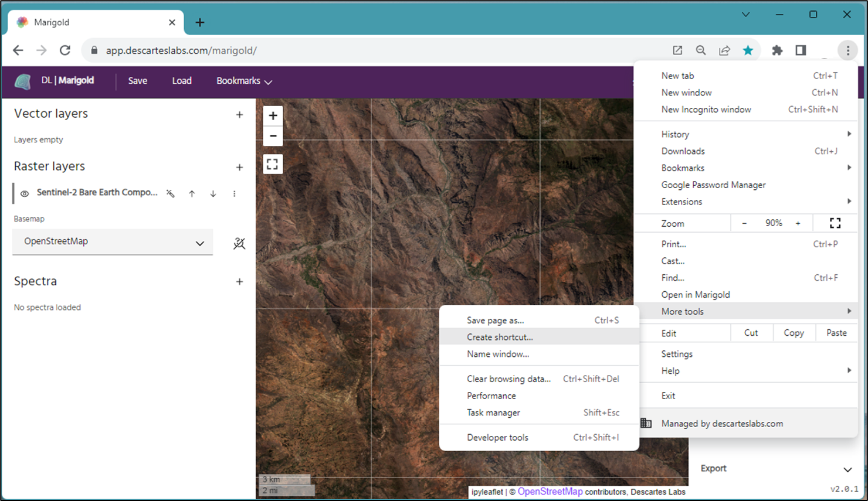Expand the Chrome menu Bookmarks submenu
Viewport: 868px width, 501px height.
[x=746, y=168]
